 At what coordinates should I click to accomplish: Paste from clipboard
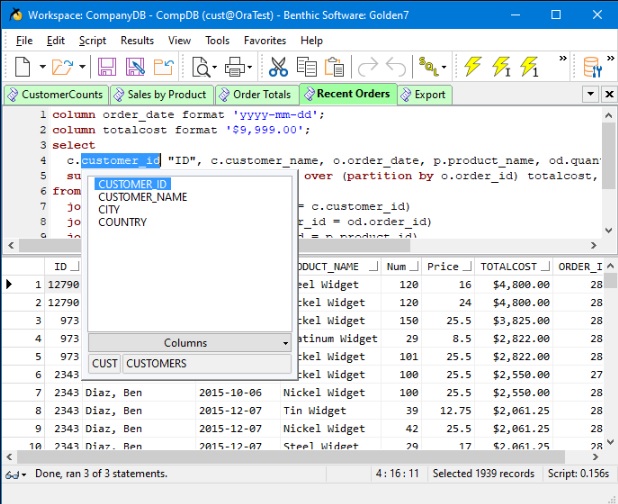[x=334, y=67]
